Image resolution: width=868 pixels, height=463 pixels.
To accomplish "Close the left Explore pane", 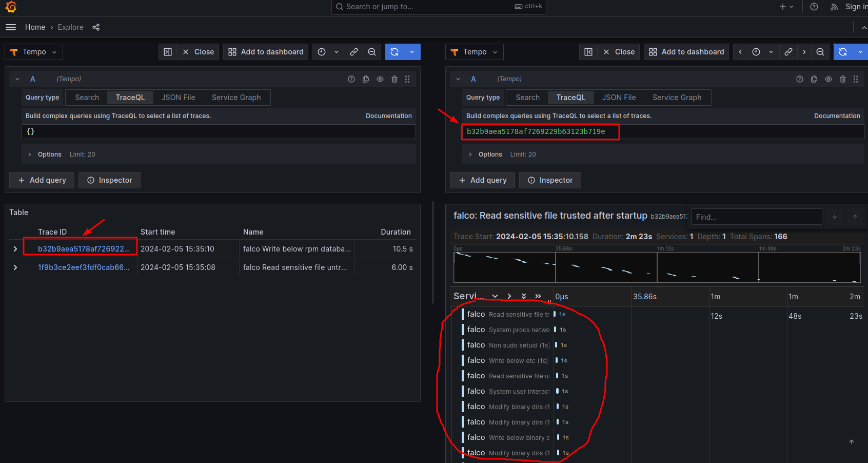I will (199, 52).
